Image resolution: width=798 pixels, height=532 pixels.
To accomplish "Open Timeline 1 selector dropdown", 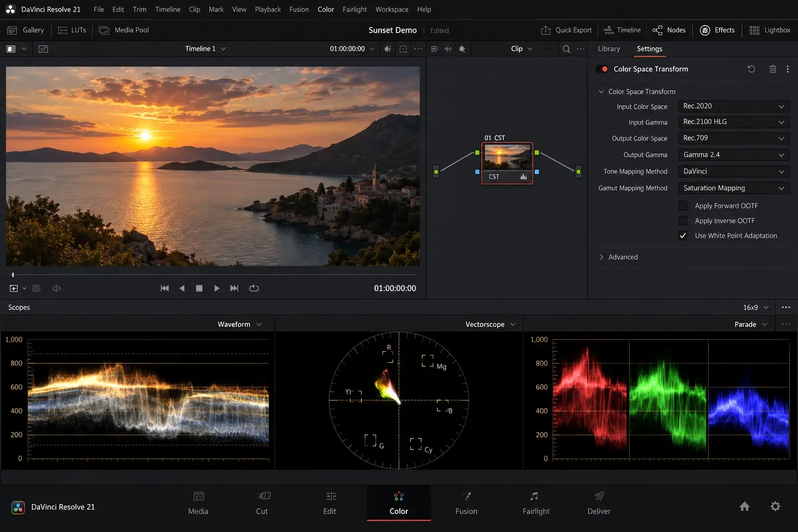I will (205, 49).
